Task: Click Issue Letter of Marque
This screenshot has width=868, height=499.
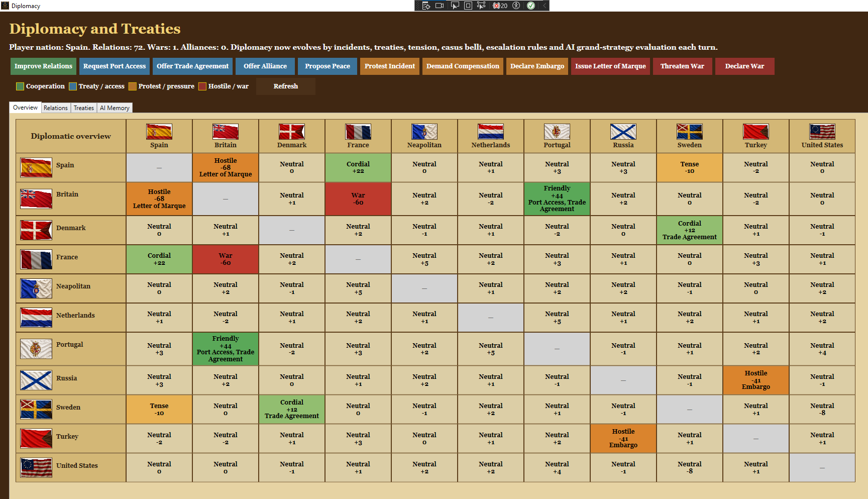Action: [x=610, y=66]
